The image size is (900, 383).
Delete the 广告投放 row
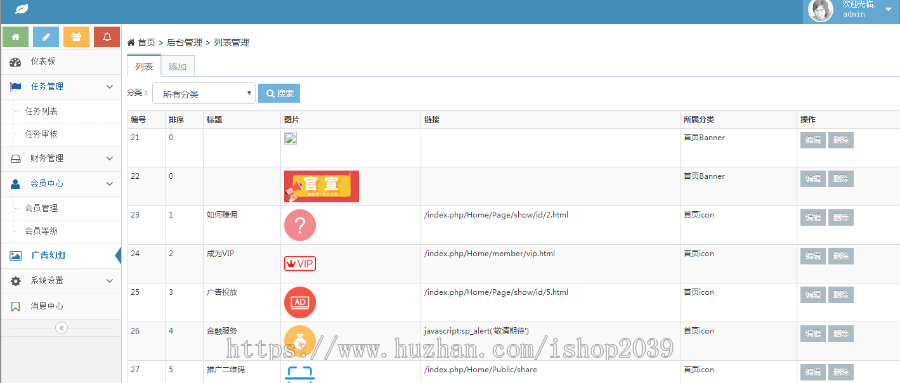tap(841, 295)
